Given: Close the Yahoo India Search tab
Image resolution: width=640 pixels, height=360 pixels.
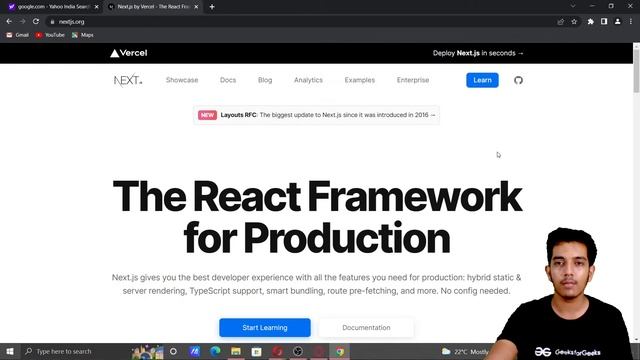Looking at the screenshot, I should (96, 7).
